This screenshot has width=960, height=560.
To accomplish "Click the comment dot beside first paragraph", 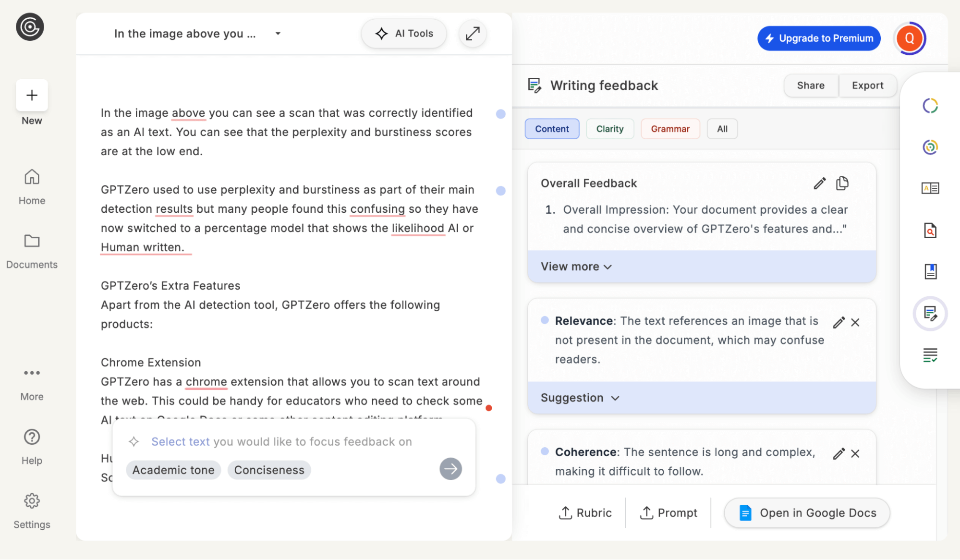I will coord(500,114).
